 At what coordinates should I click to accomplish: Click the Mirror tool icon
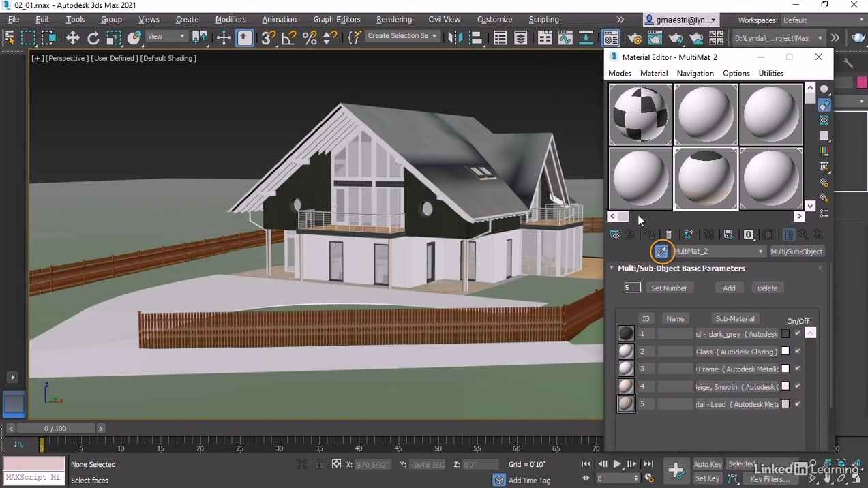455,38
